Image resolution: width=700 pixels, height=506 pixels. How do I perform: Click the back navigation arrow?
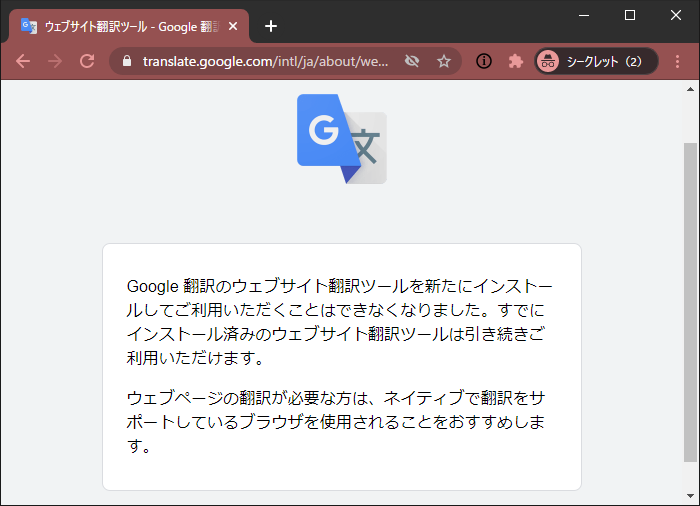(x=23, y=61)
